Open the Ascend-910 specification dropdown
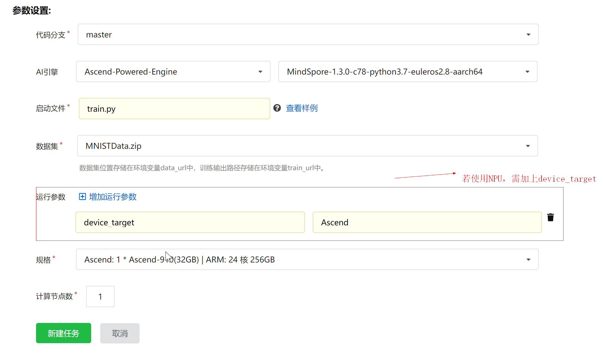Screen dimensions: 604x364 point(307,260)
